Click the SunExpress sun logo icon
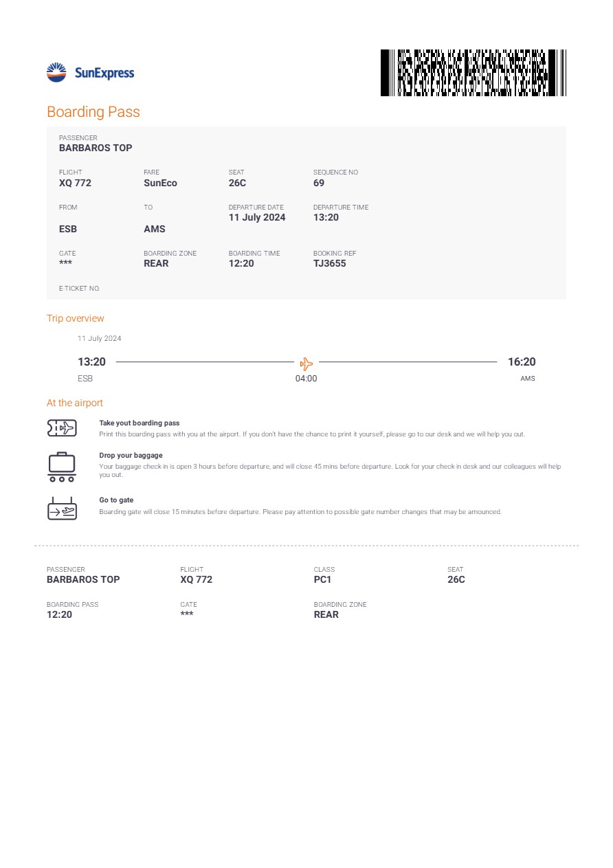 pos(56,73)
